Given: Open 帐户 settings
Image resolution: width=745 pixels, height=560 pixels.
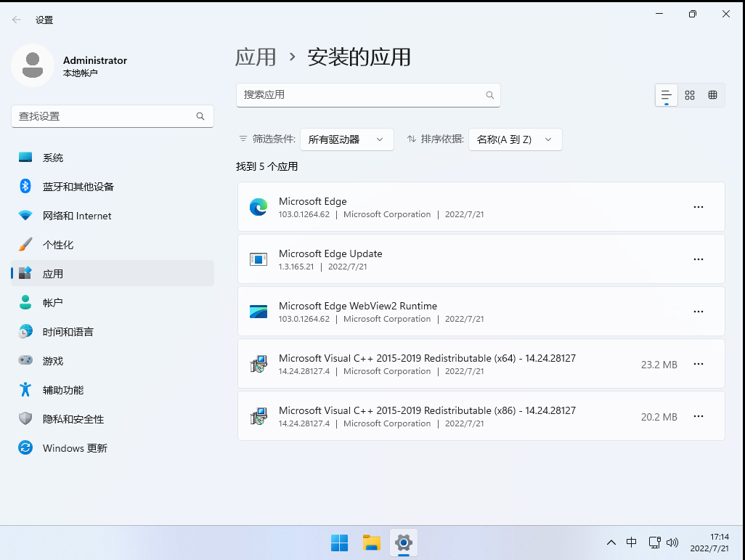Looking at the screenshot, I should coord(113,302).
